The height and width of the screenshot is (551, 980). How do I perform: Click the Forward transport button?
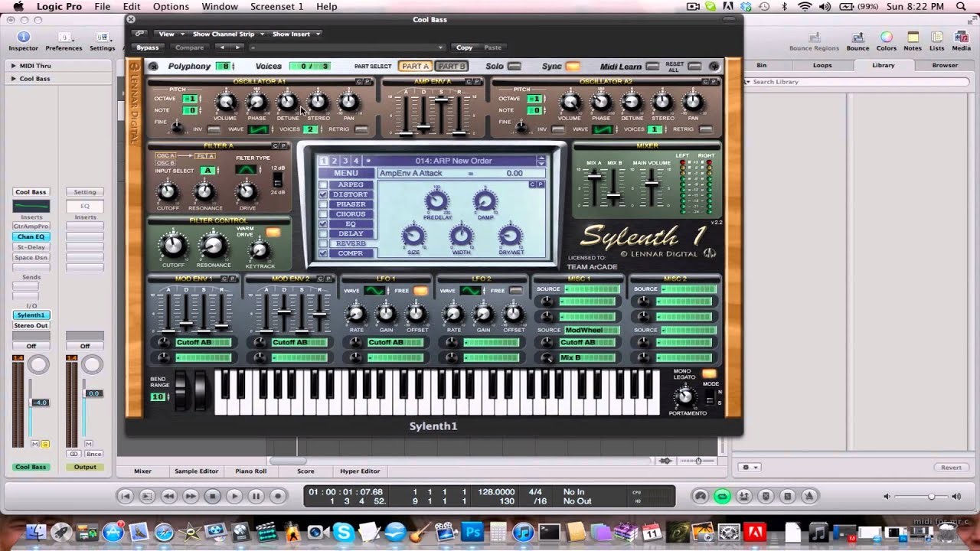[191, 496]
